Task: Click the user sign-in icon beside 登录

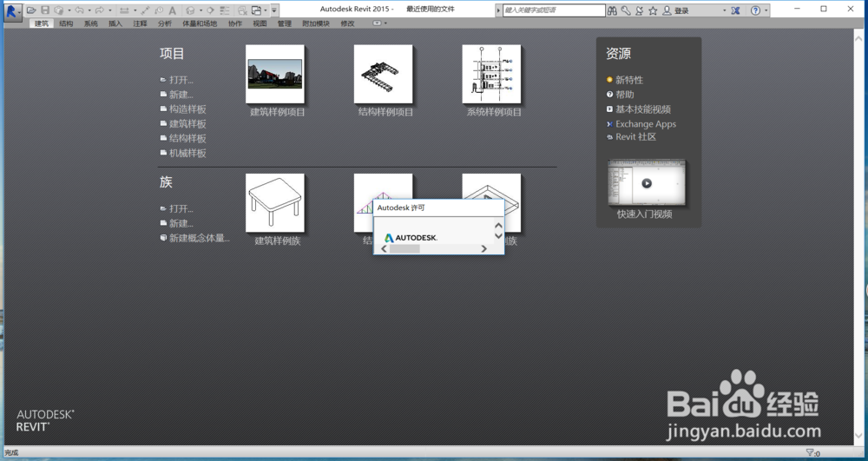Action: coord(667,10)
